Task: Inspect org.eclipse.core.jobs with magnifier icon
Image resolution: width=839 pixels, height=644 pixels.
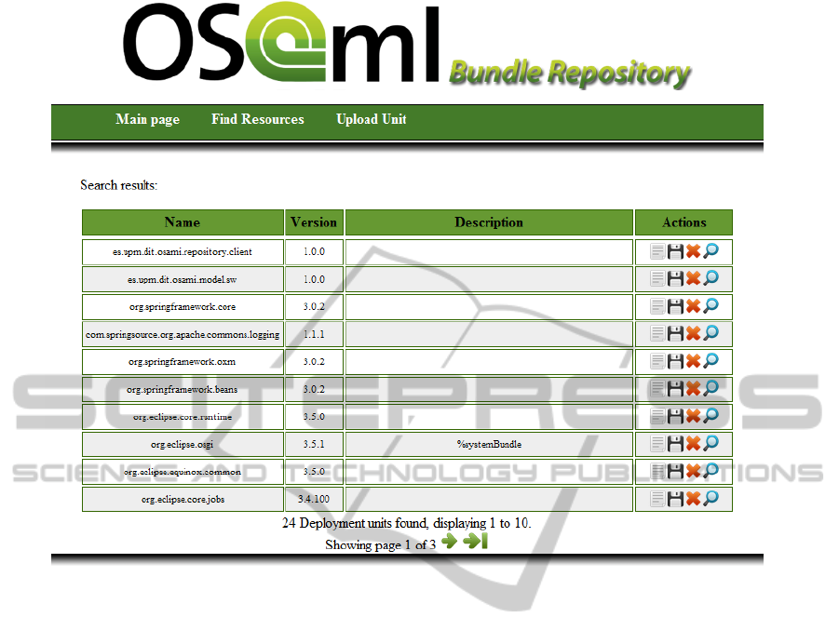Action: [x=711, y=499]
